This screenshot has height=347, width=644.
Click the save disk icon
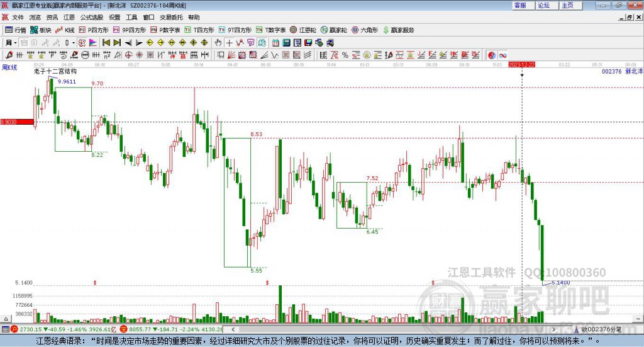pyautogui.click(x=308, y=43)
